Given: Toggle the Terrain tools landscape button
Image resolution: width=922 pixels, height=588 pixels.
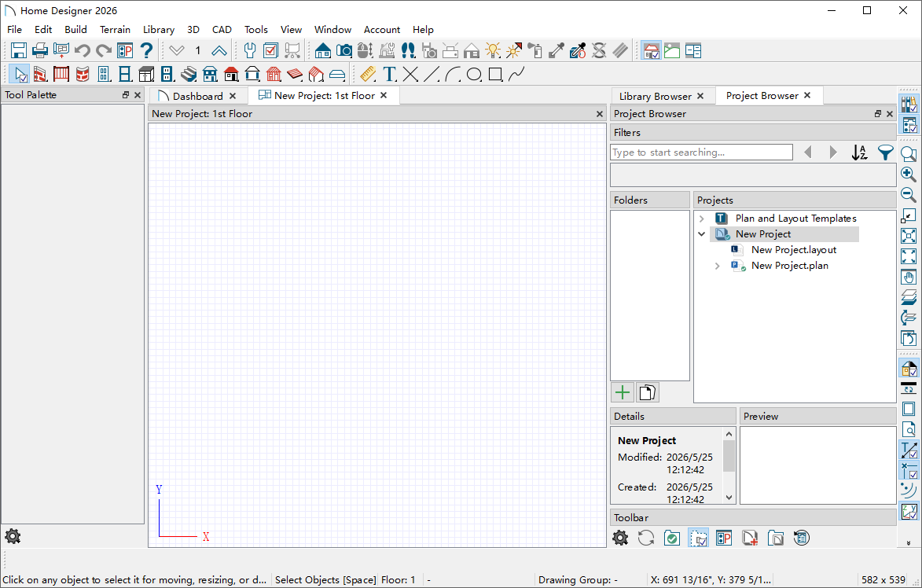Looking at the screenshot, I should pos(672,50).
